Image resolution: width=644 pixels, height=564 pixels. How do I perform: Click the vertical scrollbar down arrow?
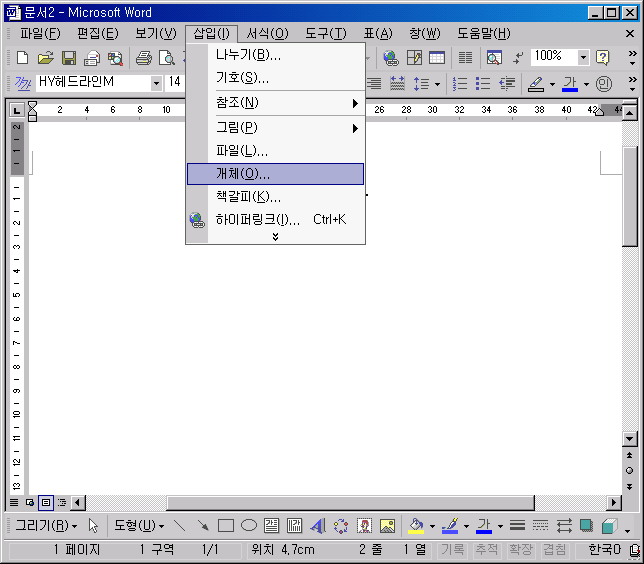click(629, 439)
